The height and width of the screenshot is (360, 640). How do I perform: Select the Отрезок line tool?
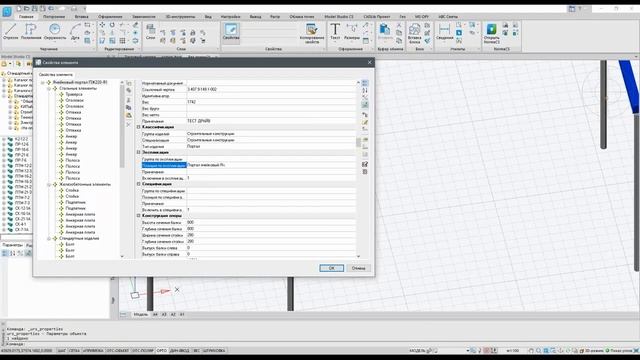pos(11,31)
